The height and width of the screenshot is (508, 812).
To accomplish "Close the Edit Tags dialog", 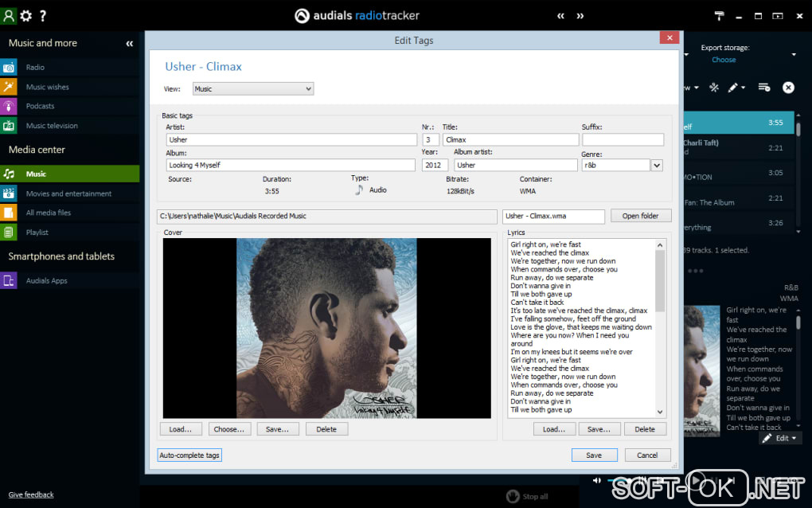I will tap(669, 37).
